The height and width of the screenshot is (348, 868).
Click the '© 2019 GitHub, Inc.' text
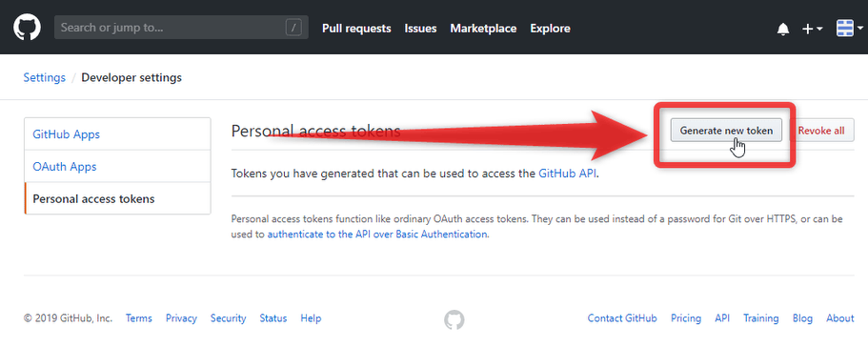coord(68,318)
